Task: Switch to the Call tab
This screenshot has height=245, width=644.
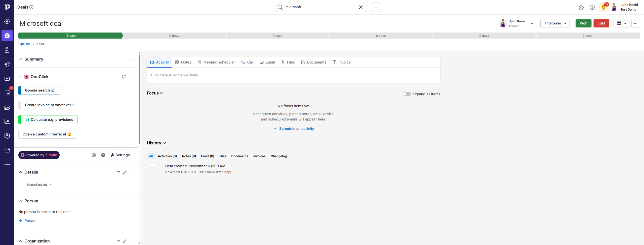Action: tap(247, 62)
